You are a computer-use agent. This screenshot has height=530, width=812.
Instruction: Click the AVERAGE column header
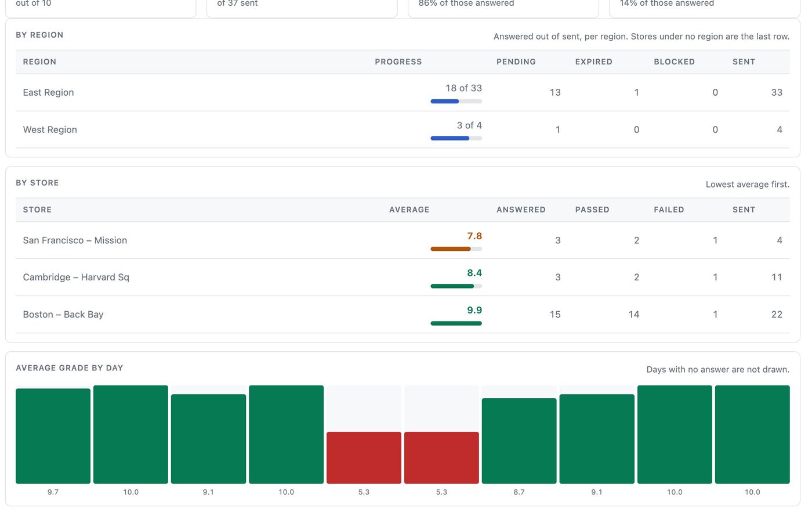[409, 210]
